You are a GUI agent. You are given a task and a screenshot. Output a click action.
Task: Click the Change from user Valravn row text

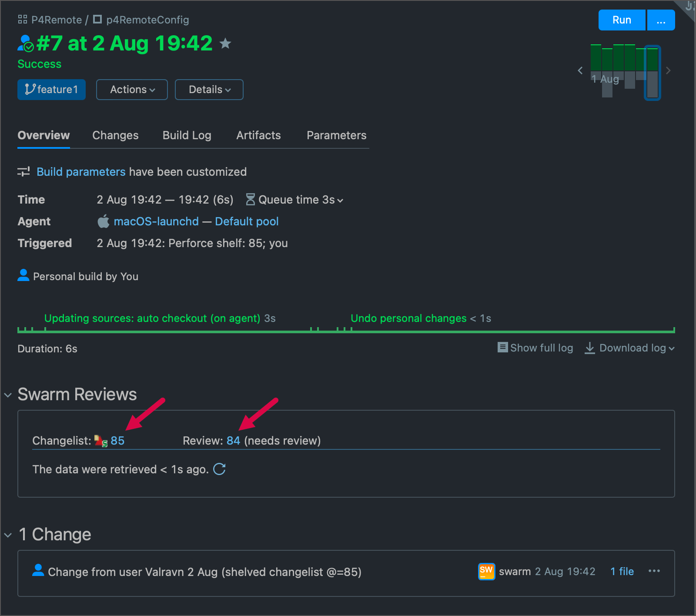pos(204,572)
